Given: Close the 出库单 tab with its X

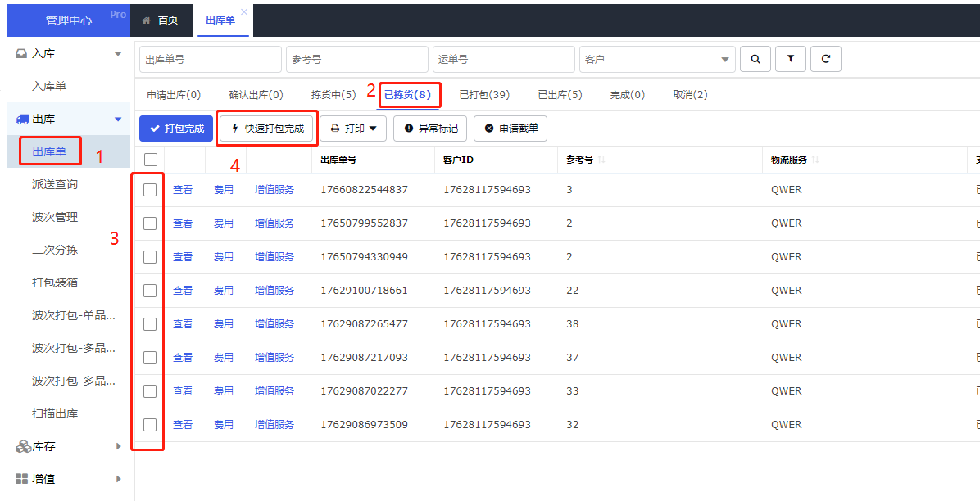Looking at the screenshot, I should tap(243, 11).
